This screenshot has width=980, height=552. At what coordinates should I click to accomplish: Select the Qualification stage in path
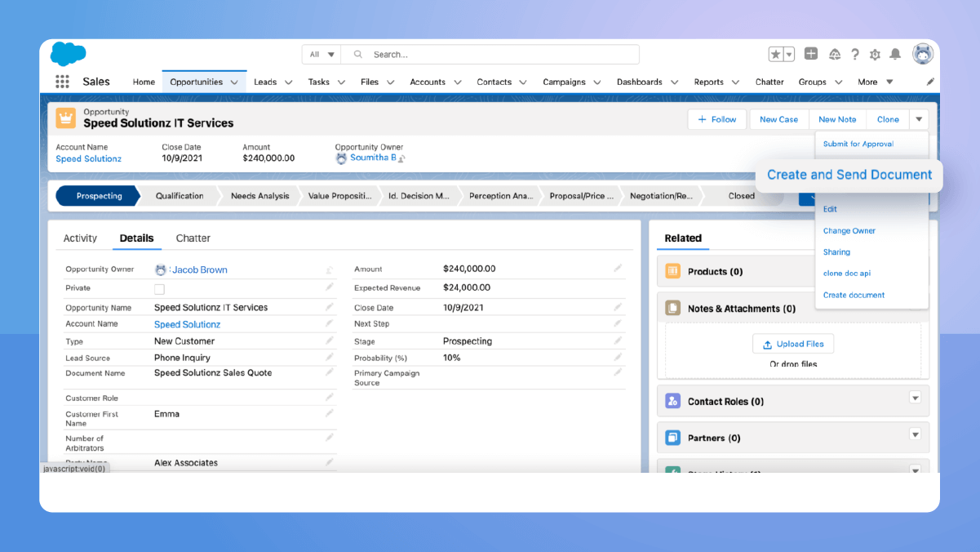(x=180, y=196)
